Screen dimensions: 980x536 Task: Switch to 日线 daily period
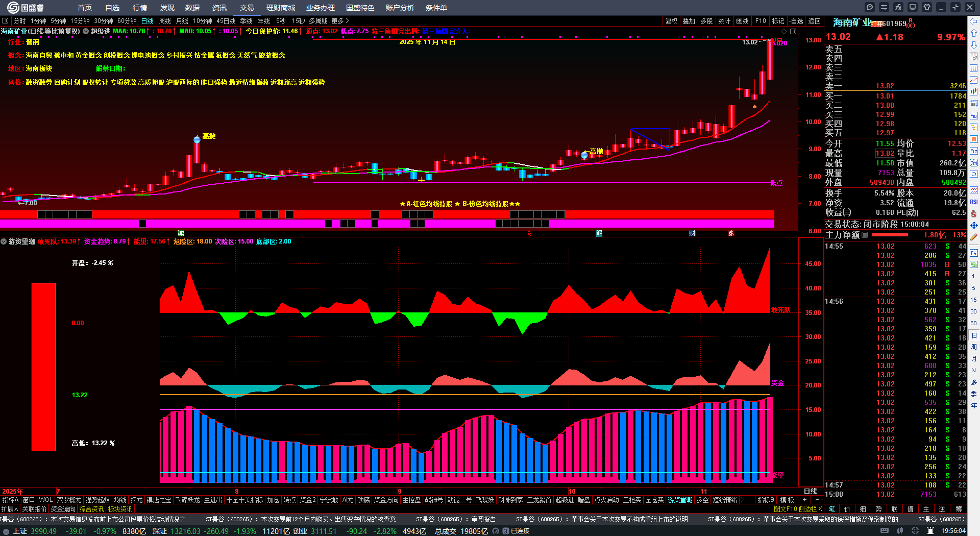click(x=148, y=21)
